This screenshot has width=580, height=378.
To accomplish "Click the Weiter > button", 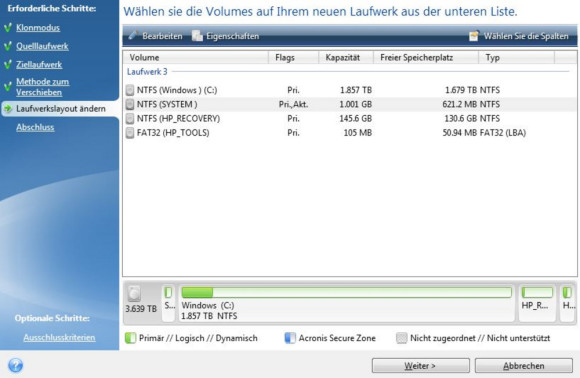I will point(421,366).
